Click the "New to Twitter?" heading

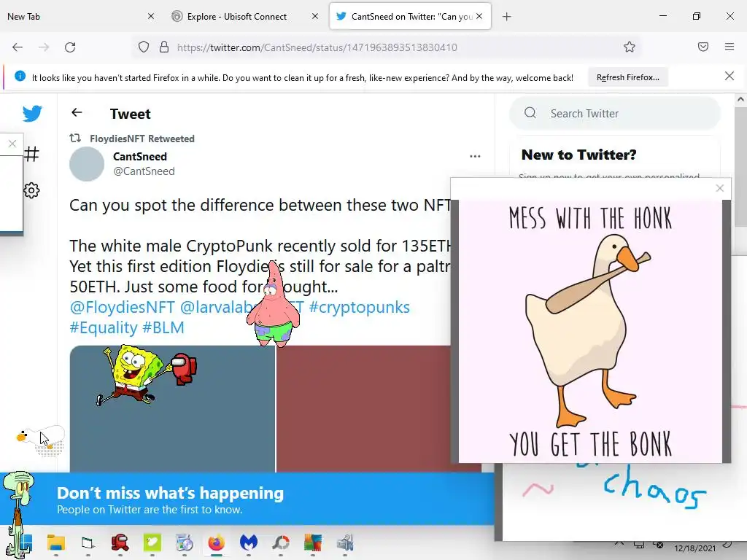click(578, 155)
